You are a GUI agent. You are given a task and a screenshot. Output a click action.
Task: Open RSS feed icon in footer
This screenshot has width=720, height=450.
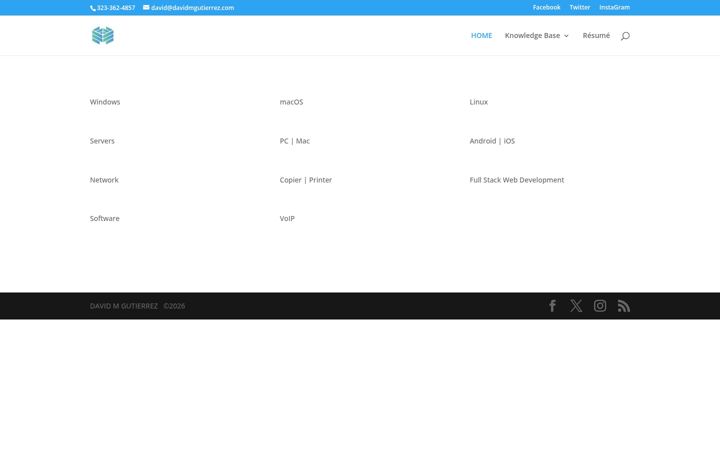624,306
